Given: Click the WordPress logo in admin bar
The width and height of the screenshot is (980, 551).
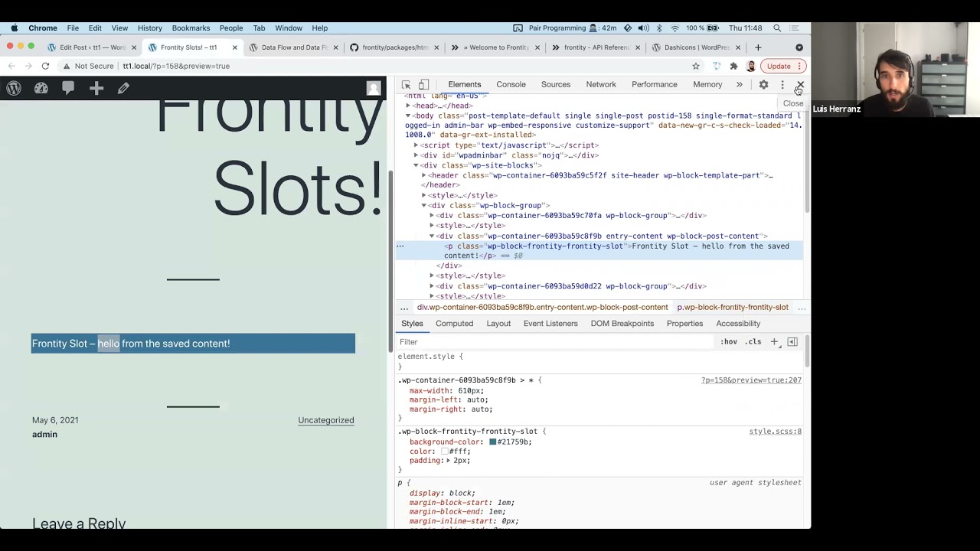Looking at the screenshot, I should tap(14, 89).
